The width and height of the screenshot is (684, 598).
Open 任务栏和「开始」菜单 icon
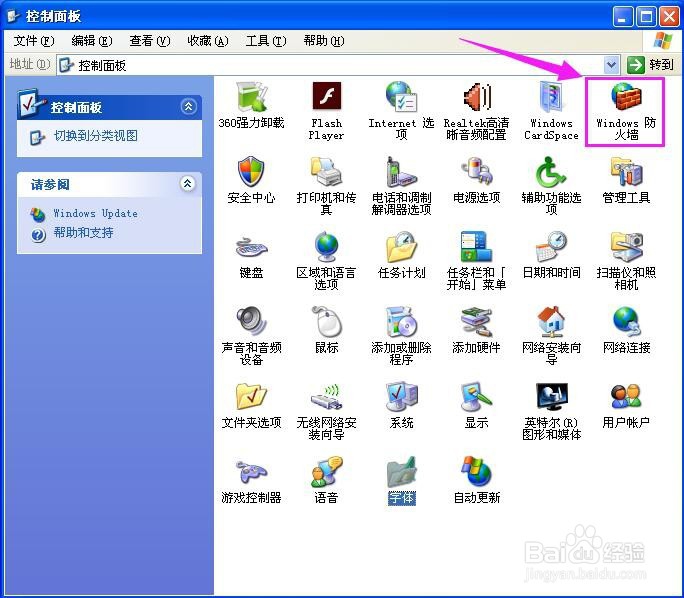pos(476,247)
